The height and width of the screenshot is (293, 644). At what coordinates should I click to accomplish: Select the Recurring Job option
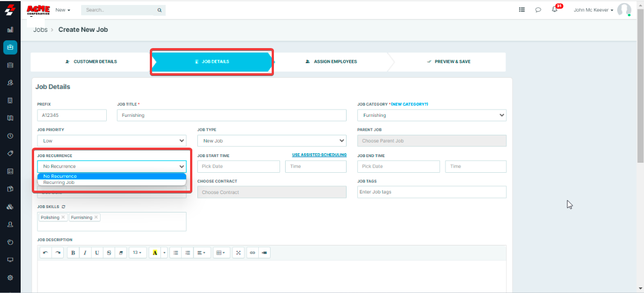pyautogui.click(x=112, y=182)
